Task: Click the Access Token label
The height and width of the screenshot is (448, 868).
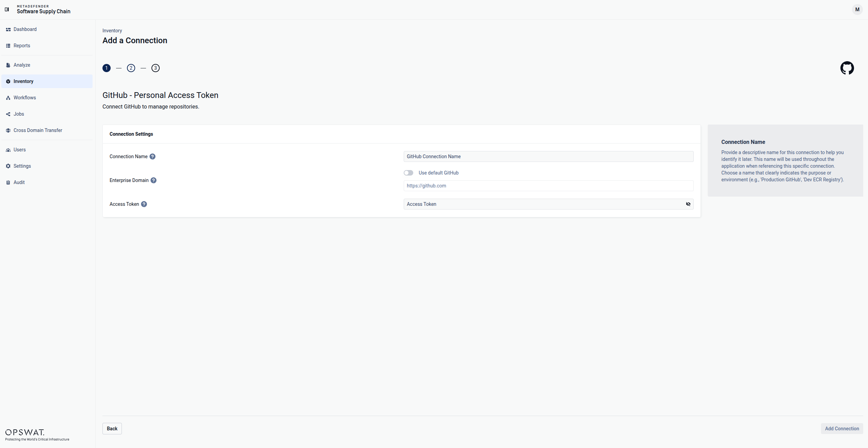Action: pos(124,204)
